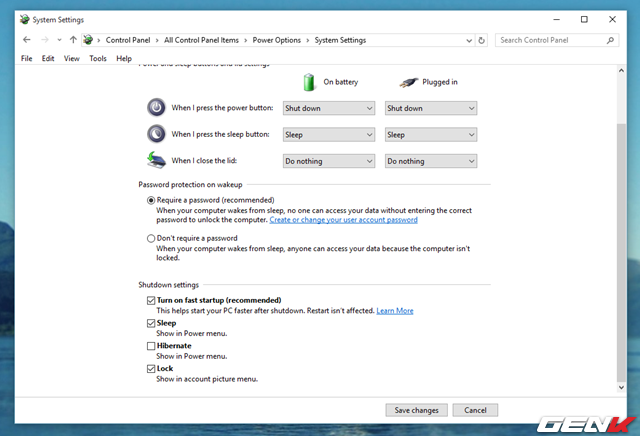This screenshot has width=640, height=436.
Task: Click the scrollbar down arrow
Action: (621, 387)
